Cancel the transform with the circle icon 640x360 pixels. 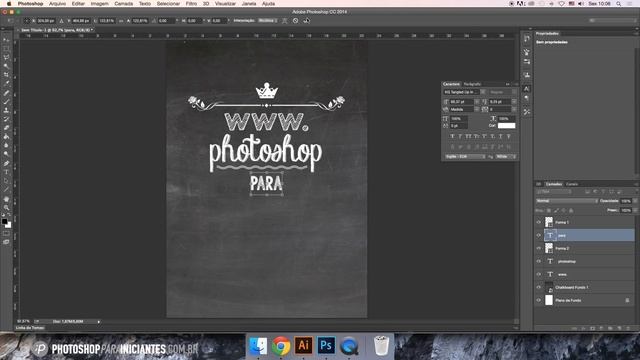(296, 20)
